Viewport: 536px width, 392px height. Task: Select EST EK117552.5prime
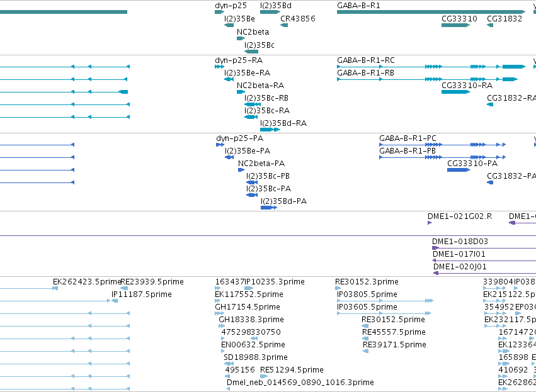[x=249, y=294]
